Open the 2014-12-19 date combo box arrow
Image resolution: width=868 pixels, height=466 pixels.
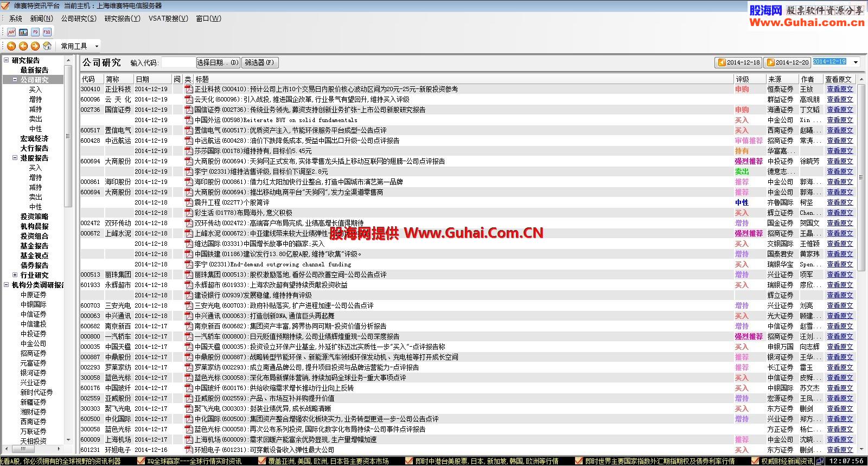point(856,62)
